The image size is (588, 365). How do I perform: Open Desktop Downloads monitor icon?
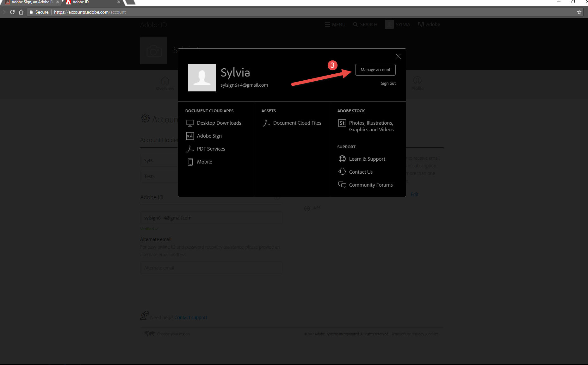point(190,123)
